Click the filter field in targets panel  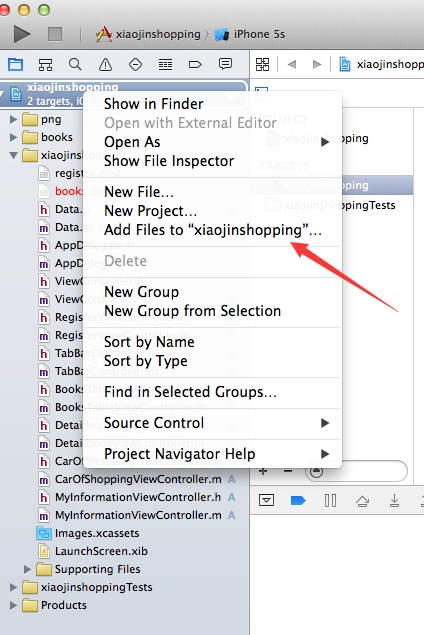(x=356, y=471)
